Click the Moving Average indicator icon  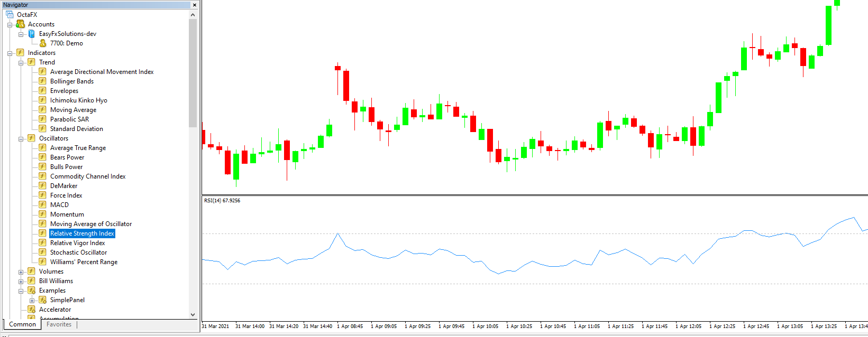click(x=42, y=110)
